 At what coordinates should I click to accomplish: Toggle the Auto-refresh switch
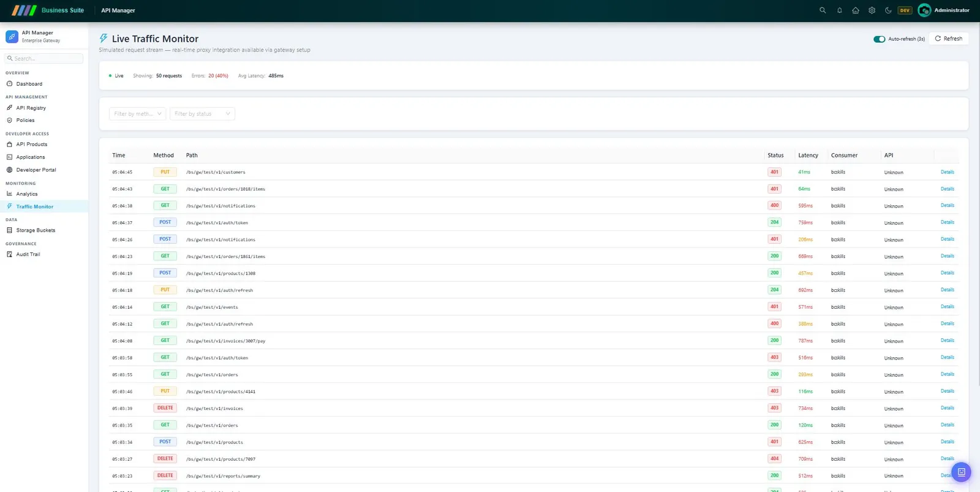point(879,39)
